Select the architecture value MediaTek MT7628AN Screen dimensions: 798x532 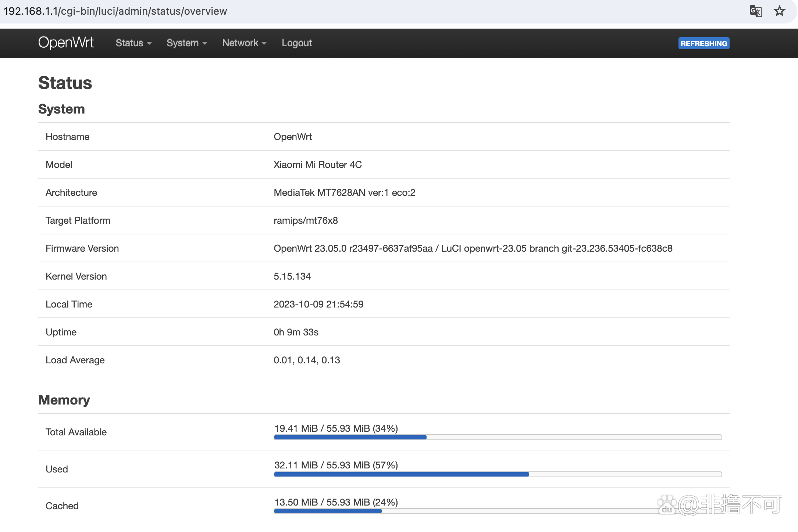(344, 193)
